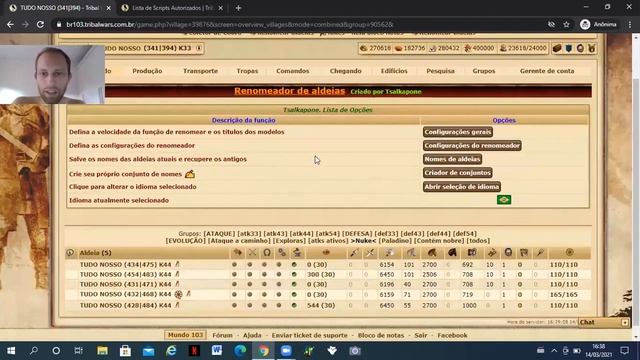Screen dimensions: 640x360
Task: Click the warehouse capacity icon
Action: tap(467, 48)
